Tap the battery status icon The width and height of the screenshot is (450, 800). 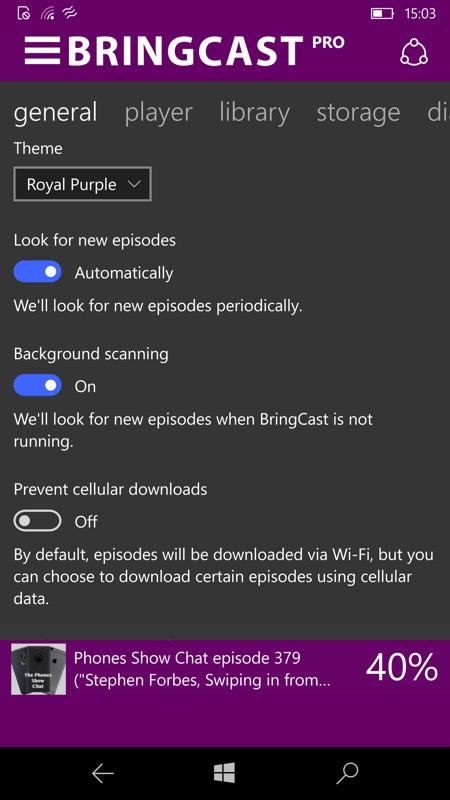(382, 14)
